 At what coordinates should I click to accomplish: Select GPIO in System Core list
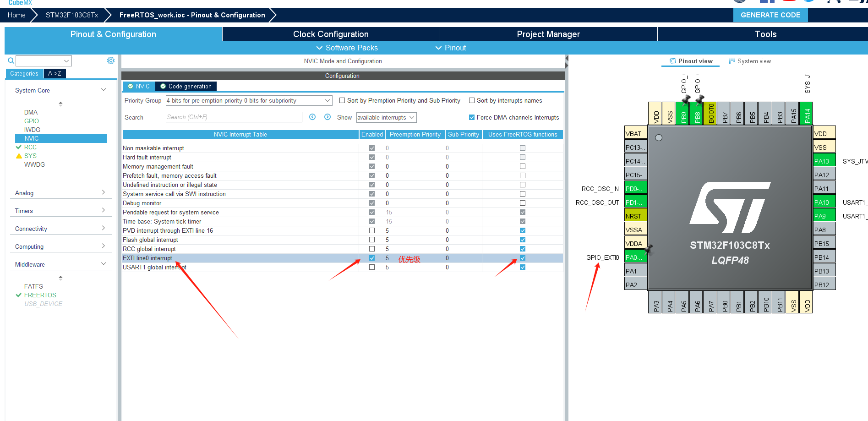coord(32,121)
